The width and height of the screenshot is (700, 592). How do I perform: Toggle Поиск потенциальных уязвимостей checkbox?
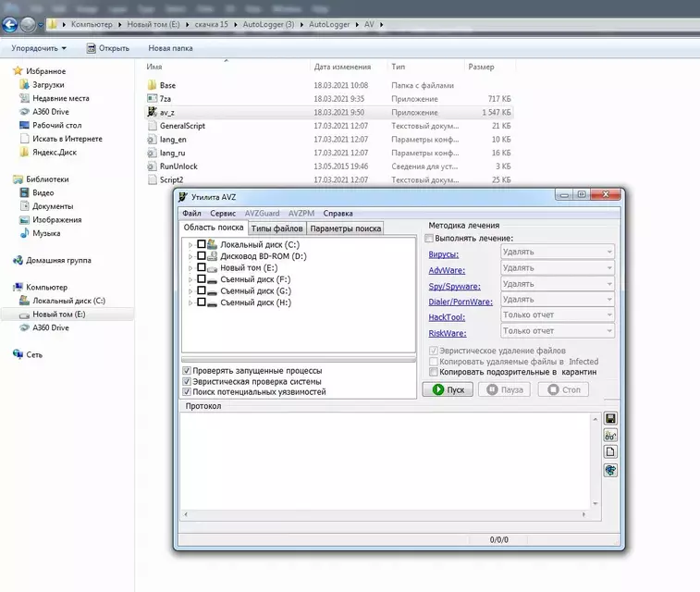pos(187,392)
